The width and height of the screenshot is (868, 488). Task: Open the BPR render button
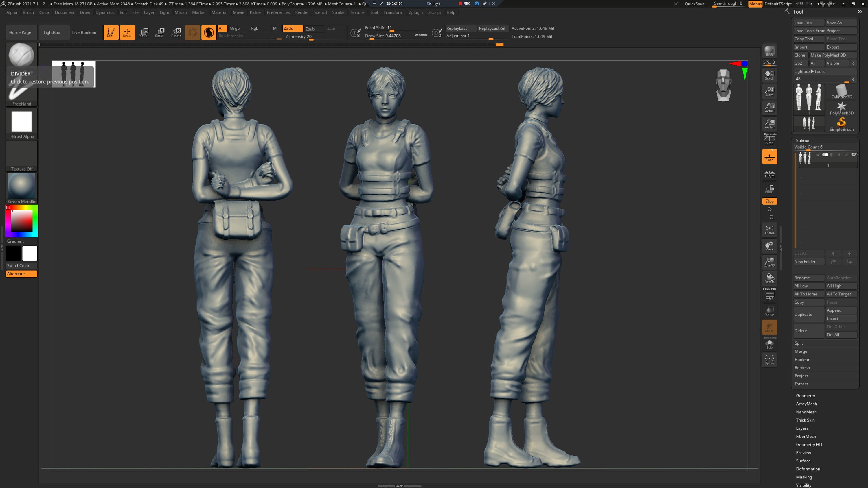click(769, 51)
